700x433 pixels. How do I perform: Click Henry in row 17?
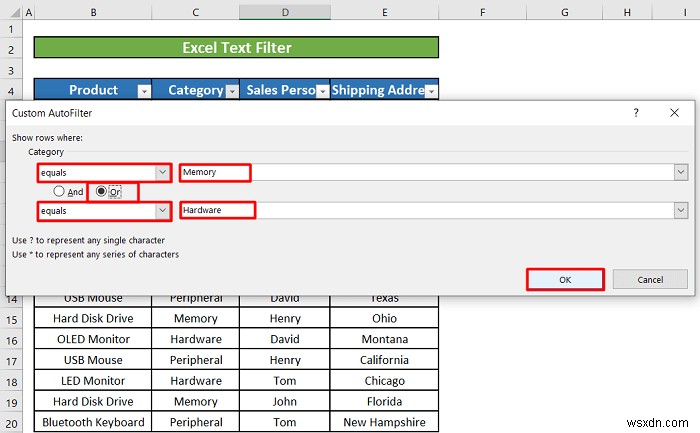pyautogui.click(x=285, y=360)
